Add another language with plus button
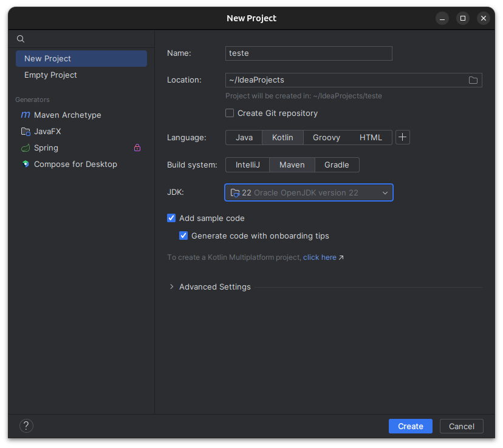This screenshot has width=503, height=448. coord(402,137)
